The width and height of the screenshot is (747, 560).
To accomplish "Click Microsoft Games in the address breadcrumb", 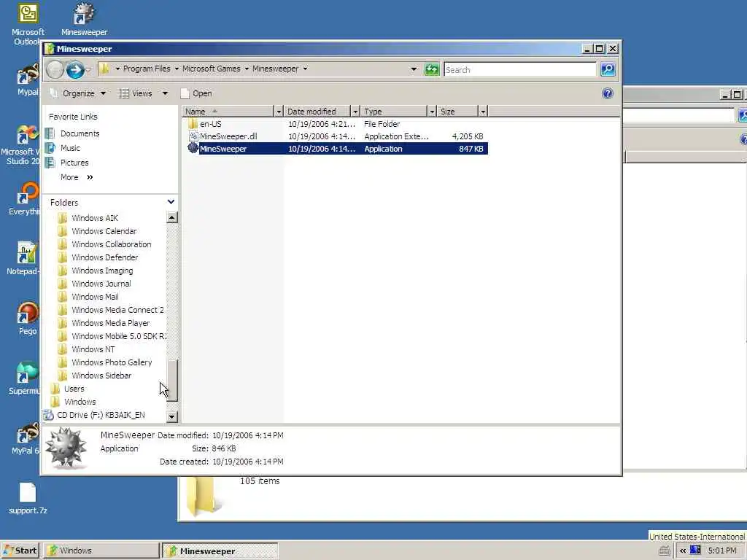I will [211, 69].
